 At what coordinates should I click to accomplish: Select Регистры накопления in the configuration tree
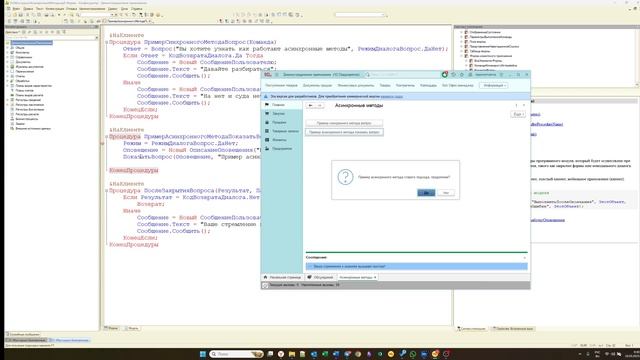point(29,105)
